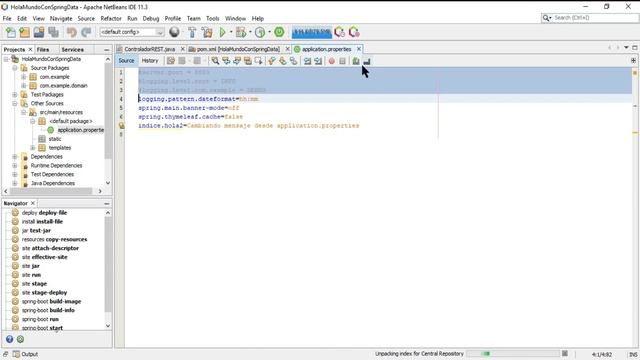The width and height of the screenshot is (640, 360).
Task: Click the green Spring Boot power icon
Action: coord(279,32)
